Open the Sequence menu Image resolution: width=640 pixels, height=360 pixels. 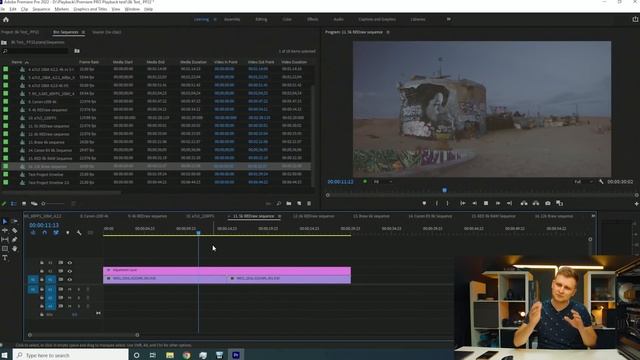pyautogui.click(x=41, y=9)
